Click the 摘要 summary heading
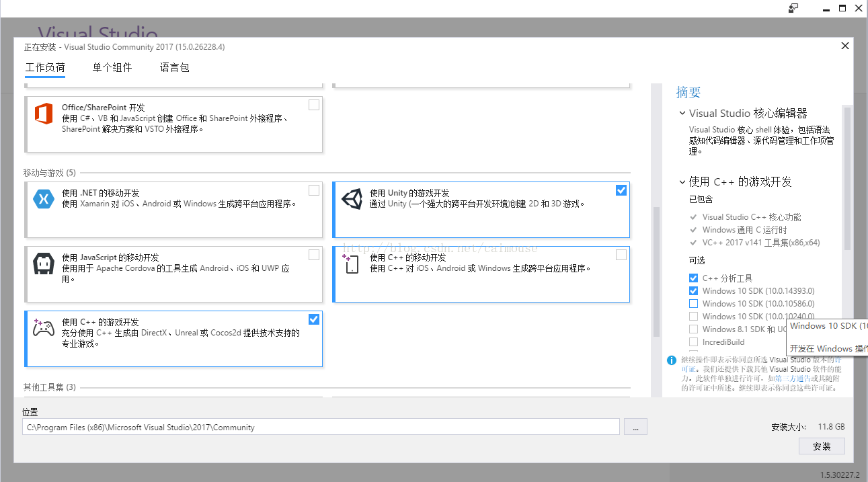 coord(688,93)
